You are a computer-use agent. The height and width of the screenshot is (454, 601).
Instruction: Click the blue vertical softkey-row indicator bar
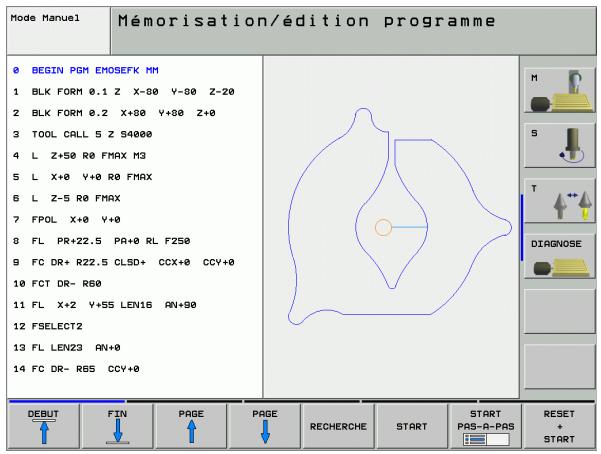pyautogui.click(x=522, y=228)
